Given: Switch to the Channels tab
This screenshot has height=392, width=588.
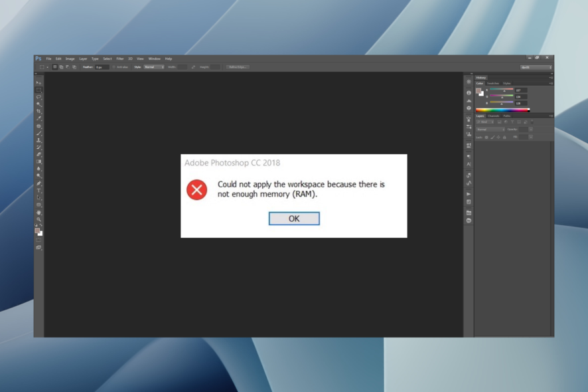Looking at the screenshot, I should pos(494,116).
